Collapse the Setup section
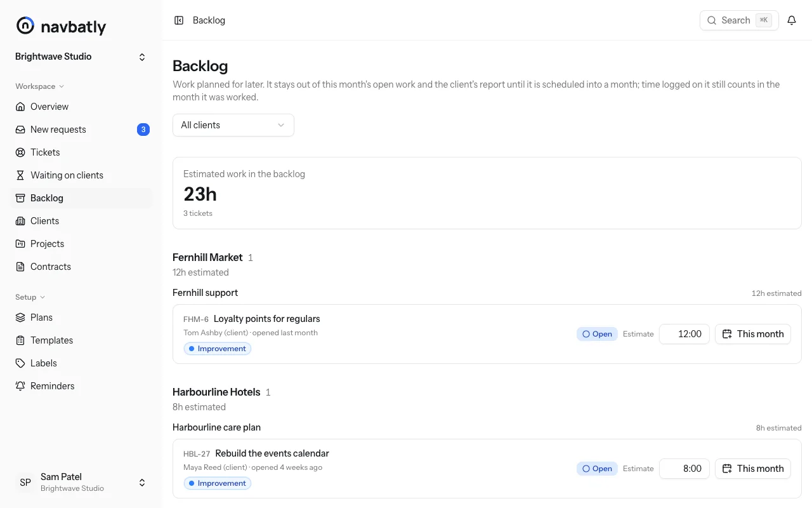Screen dimensions: 812x508 pyautogui.click(x=30, y=297)
